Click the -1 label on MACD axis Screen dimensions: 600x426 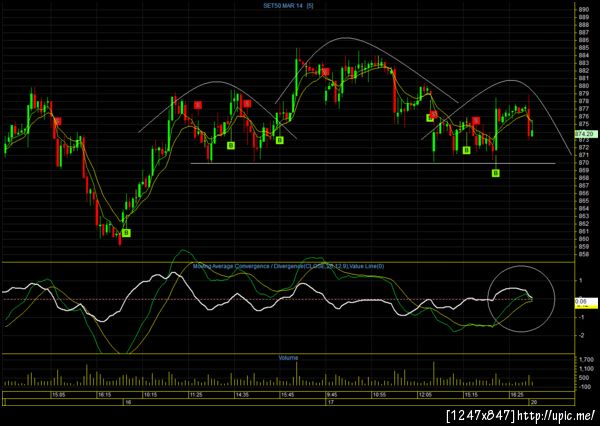pyautogui.click(x=580, y=317)
